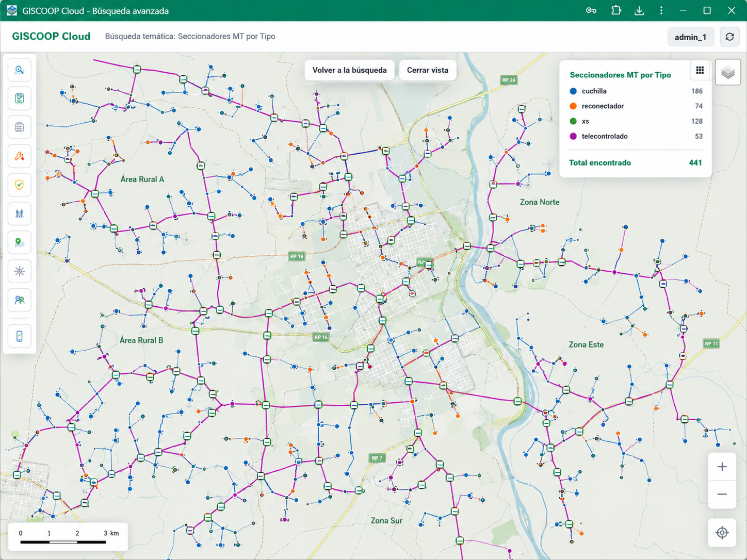Zoom in the map with the plus button
Image resolution: width=747 pixels, height=560 pixels.
722,467
